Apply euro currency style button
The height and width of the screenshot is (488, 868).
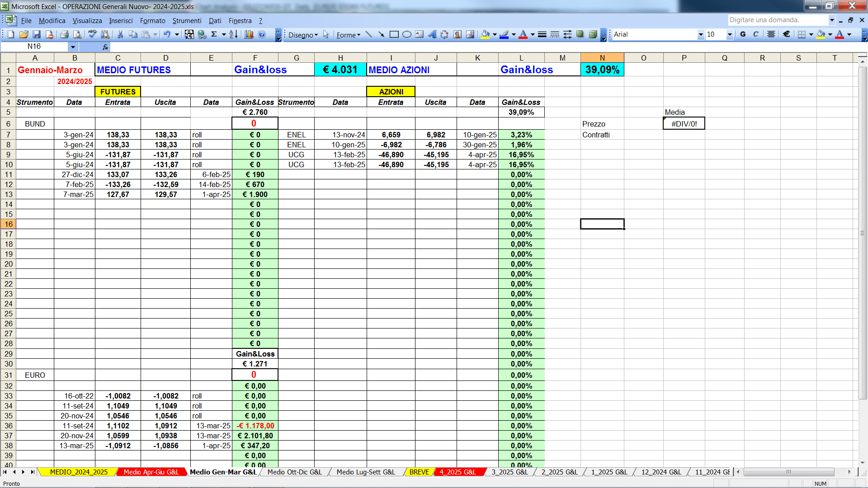tap(787, 34)
